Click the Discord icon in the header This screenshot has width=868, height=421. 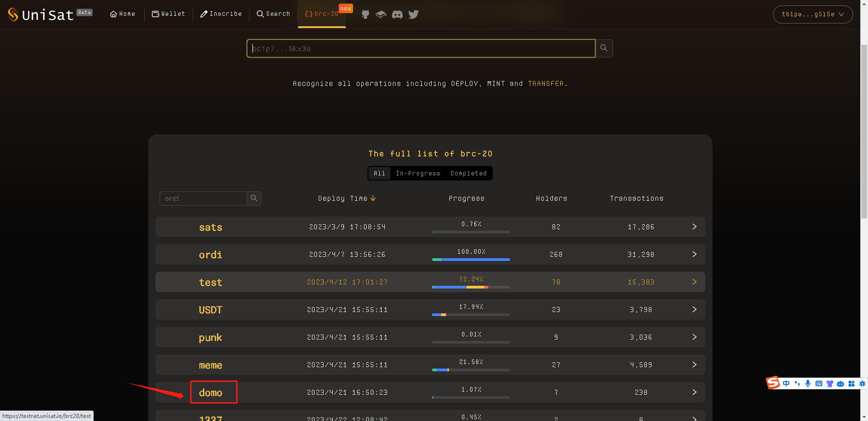coord(397,14)
